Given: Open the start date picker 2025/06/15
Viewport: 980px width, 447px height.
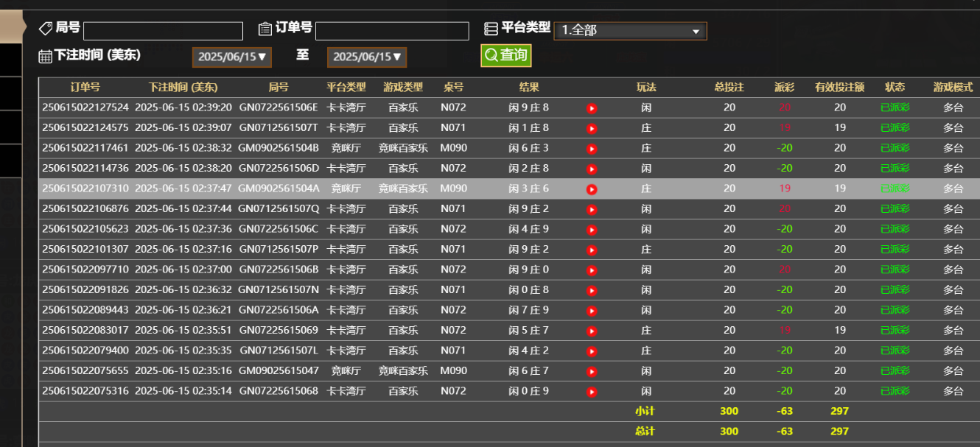Looking at the screenshot, I should click(231, 56).
